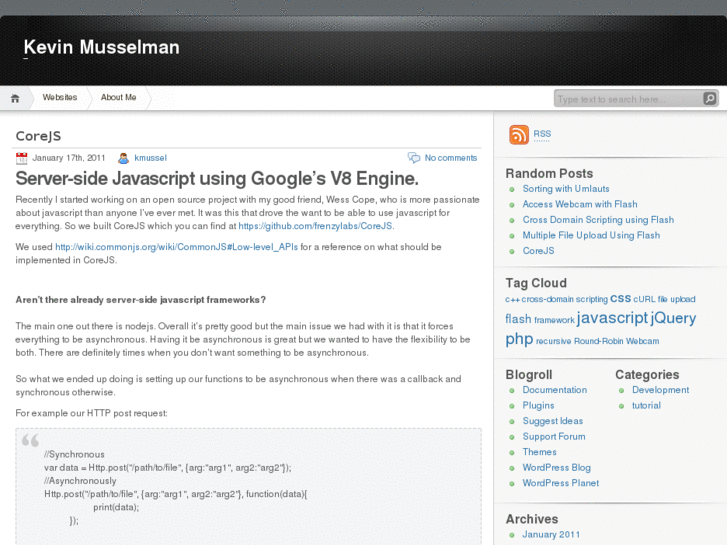
Task: Click the author user icon beside kmussel
Action: 123,158
